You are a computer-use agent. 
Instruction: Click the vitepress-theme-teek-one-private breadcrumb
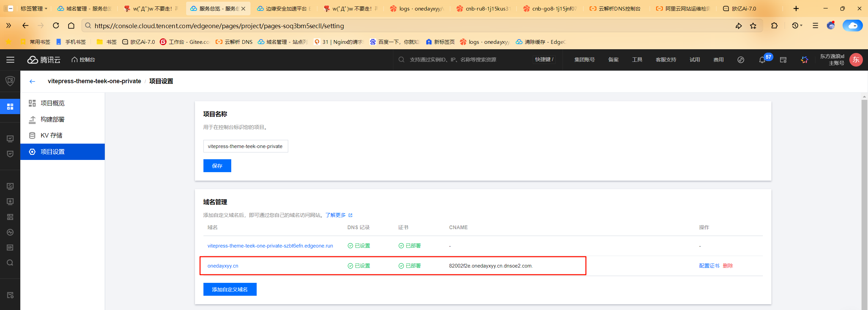coord(94,81)
